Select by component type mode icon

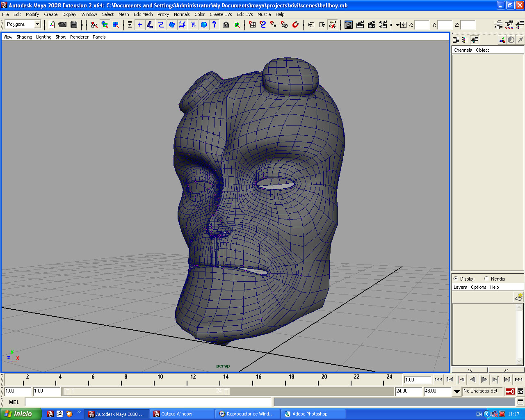pyautogui.click(x=116, y=25)
